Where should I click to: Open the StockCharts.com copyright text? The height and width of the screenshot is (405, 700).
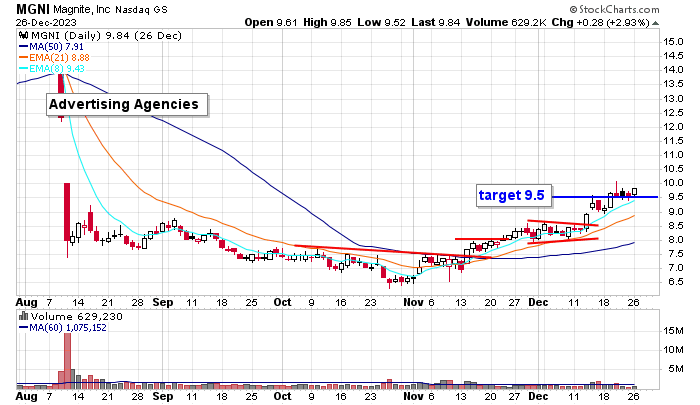pyautogui.click(x=614, y=9)
